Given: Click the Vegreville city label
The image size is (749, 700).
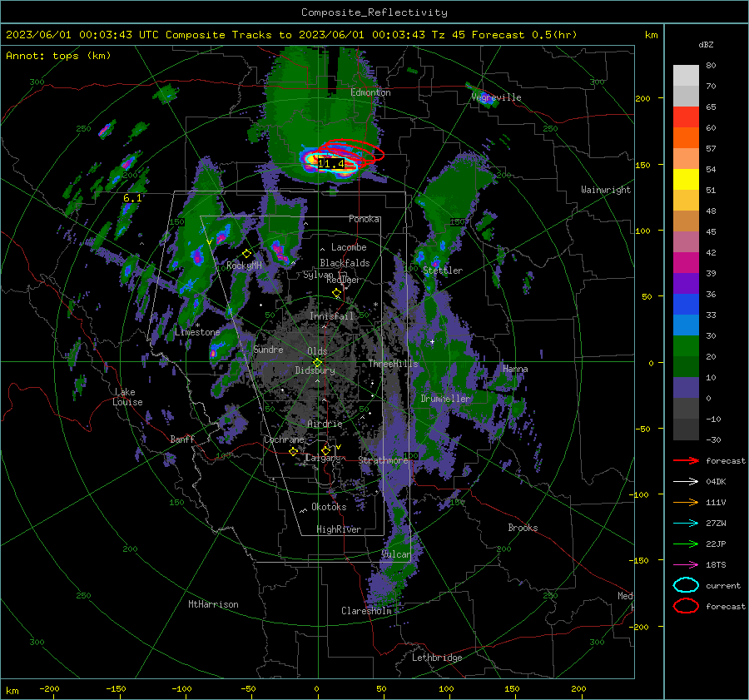Looking at the screenshot, I should 496,97.
